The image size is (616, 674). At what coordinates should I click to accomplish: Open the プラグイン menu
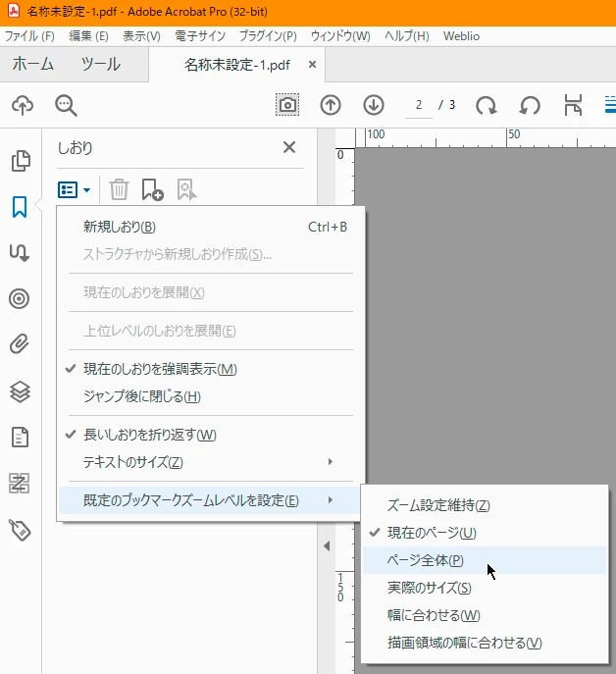click(x=268, y=36)
